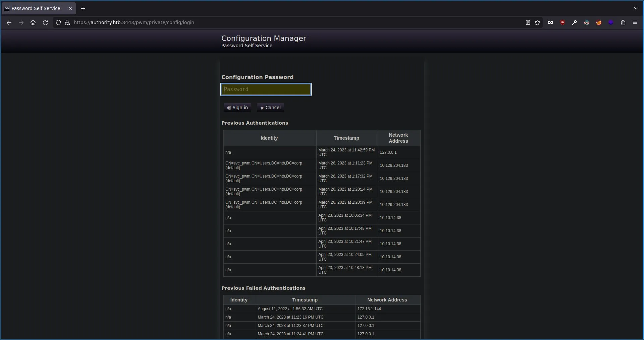Click the forward navigation arrow
This screenshot has width=644, height=340.
point(21,22)
